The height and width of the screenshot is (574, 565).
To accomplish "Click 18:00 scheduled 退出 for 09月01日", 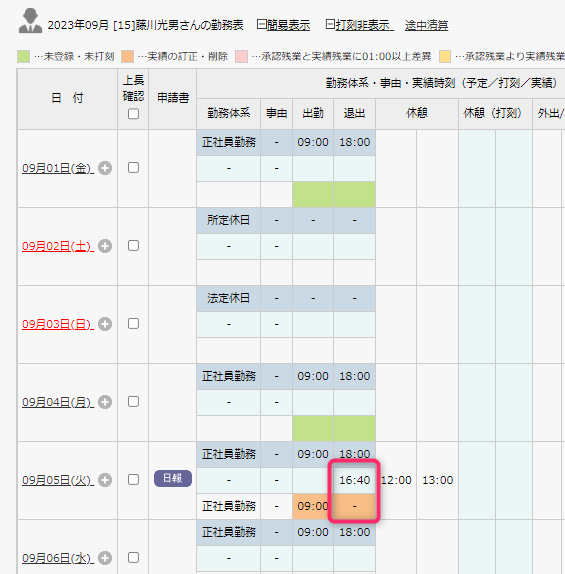I will [354, 142].
